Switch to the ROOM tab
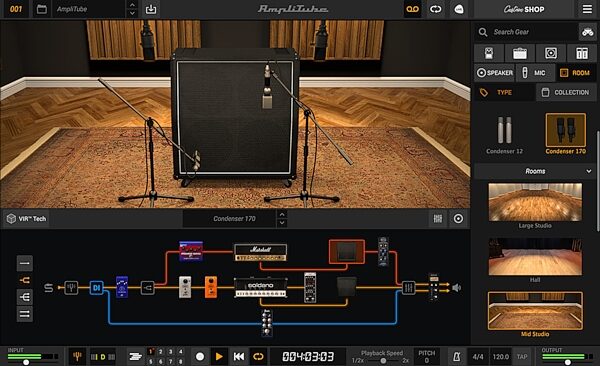600x366 pixels. point(575,73)
